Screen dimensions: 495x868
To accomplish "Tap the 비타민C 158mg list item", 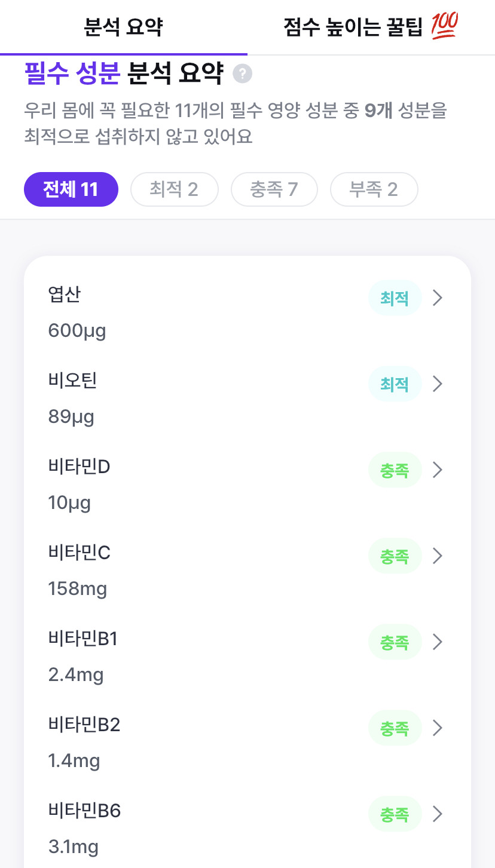I will (x=247, y=570).
